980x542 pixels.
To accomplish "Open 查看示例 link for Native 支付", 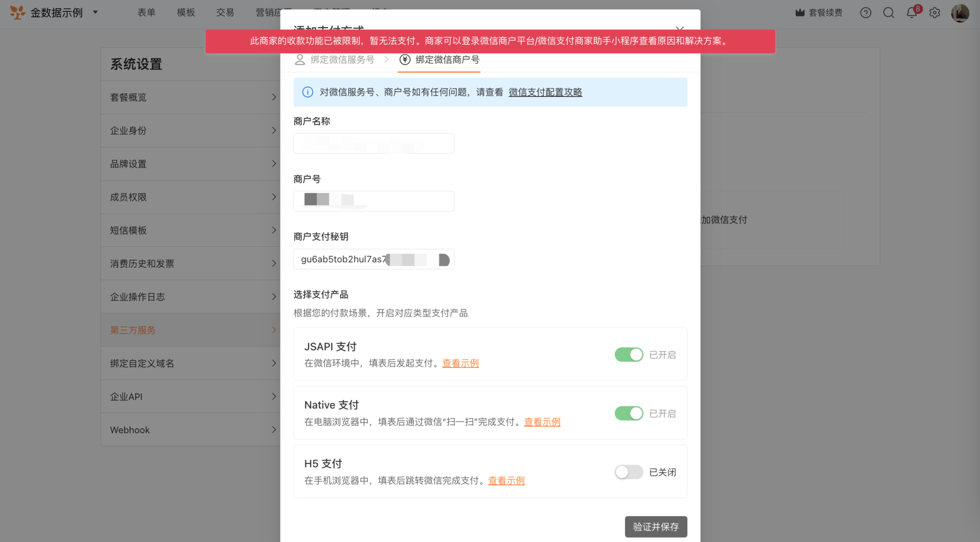I will (x=542, y=422).
